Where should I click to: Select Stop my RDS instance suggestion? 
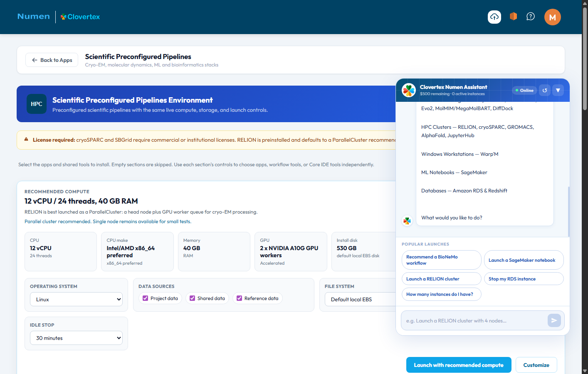[524, 279]
